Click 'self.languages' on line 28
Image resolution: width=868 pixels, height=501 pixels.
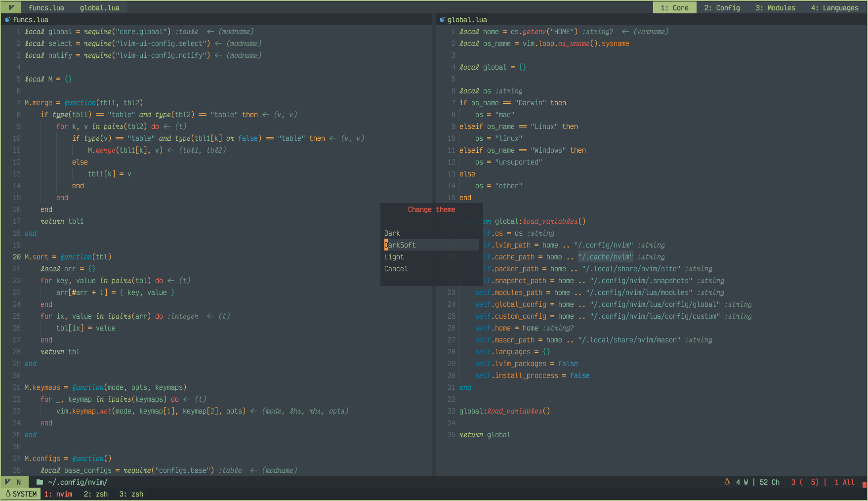tap(503, 352)
